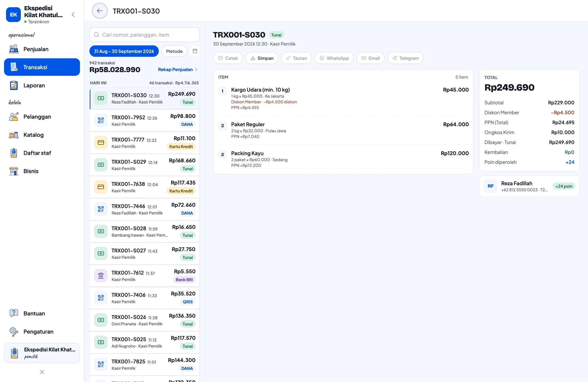Click the Tautan link button
Image resolution: width=588 pixels, height=382 pixels.
[296, 58]
